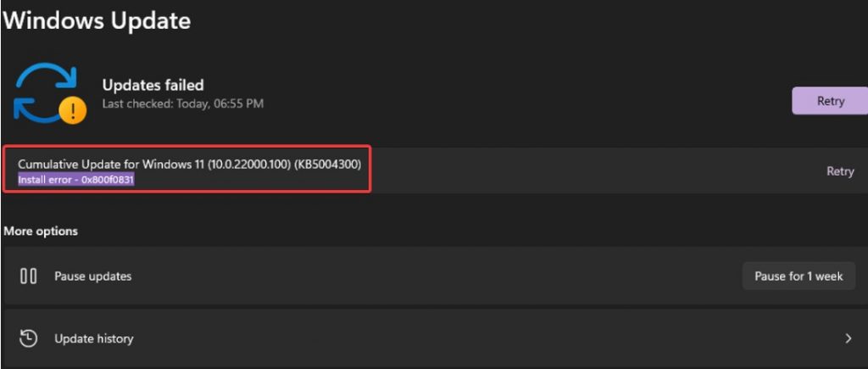Click the More options section heading
The width and height of the screenshot is (868, 369).
pos(41,231)
